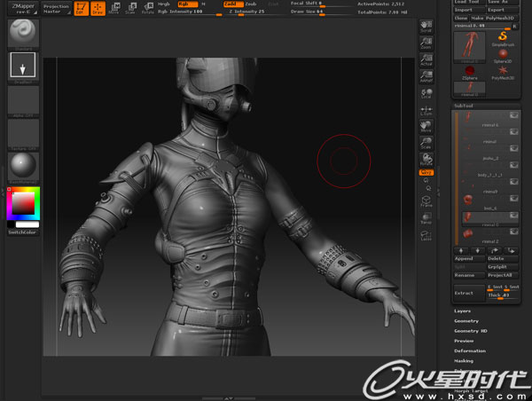532x401 pixels.
Task: Choose the Move transform tool in top bar
Action: coord(113,9)
